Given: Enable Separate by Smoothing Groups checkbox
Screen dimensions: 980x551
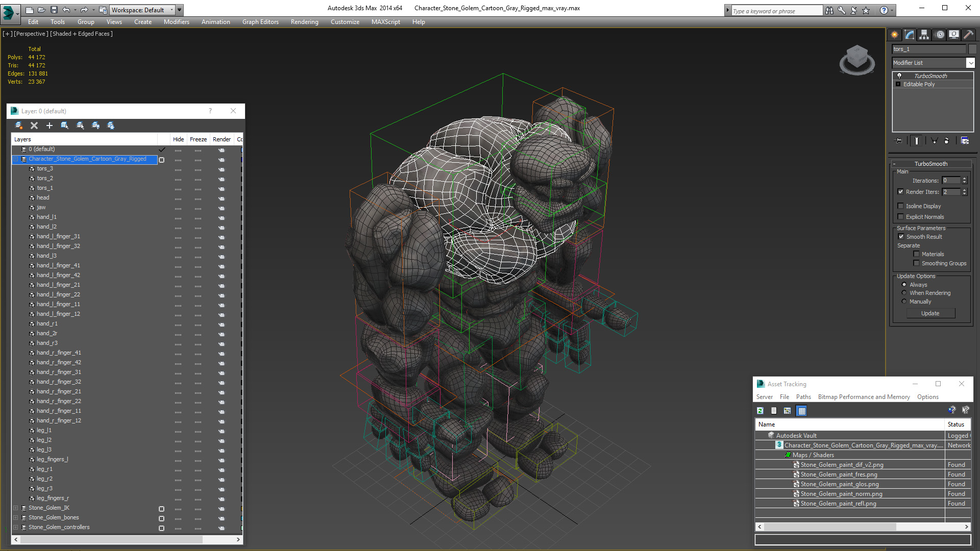Looking at the screenshot, I should click(x=916, y=263).
